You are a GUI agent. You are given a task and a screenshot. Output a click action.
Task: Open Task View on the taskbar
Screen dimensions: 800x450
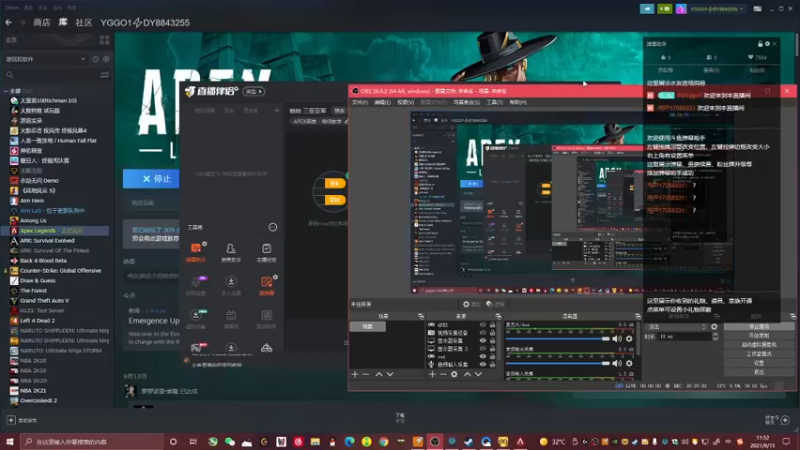click(193, 441)
